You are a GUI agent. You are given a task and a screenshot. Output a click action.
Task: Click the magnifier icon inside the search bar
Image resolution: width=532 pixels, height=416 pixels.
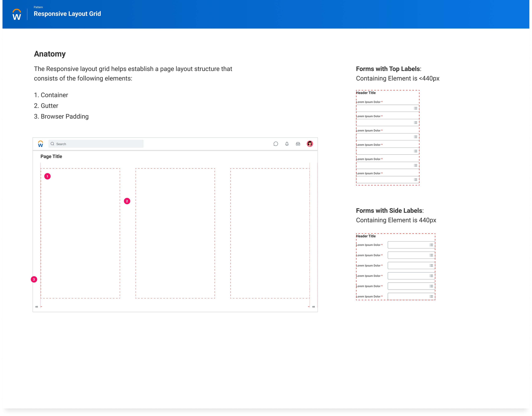pyautogui.click(x=52, y=144)
